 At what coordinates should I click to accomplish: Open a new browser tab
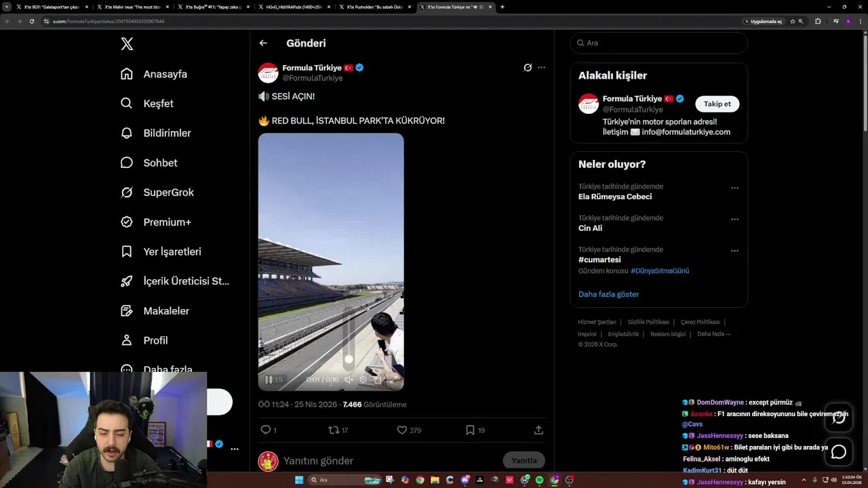click(x=502, y=7)
